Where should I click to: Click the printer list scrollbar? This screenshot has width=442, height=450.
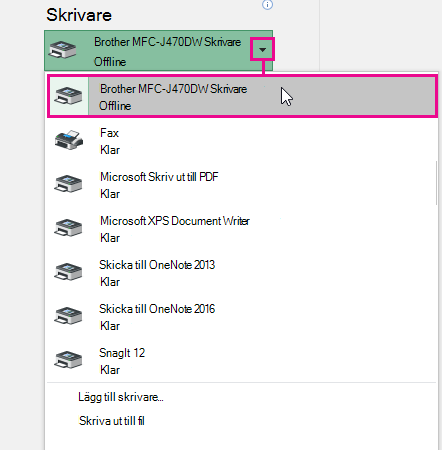(x=436, y=183)
